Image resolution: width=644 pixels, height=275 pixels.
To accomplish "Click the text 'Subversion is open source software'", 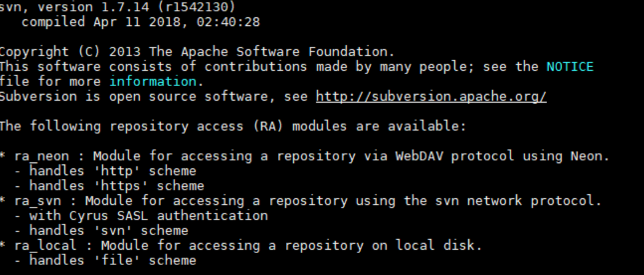I will click(134, 97).
